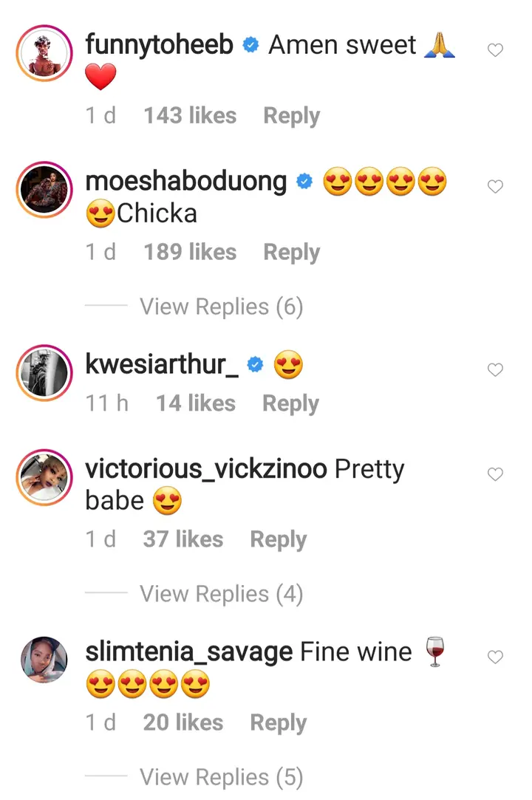Open slimtenia_savage's profile avatar
Image resolution: width=532 pixels, height=800 pixels.
click(44, 660)
